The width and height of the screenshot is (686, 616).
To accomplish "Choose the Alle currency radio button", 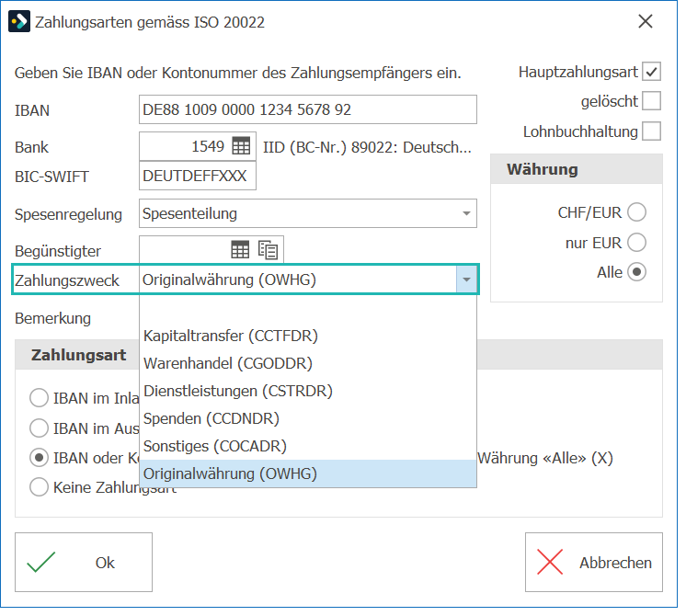I will tap(636, 272).
